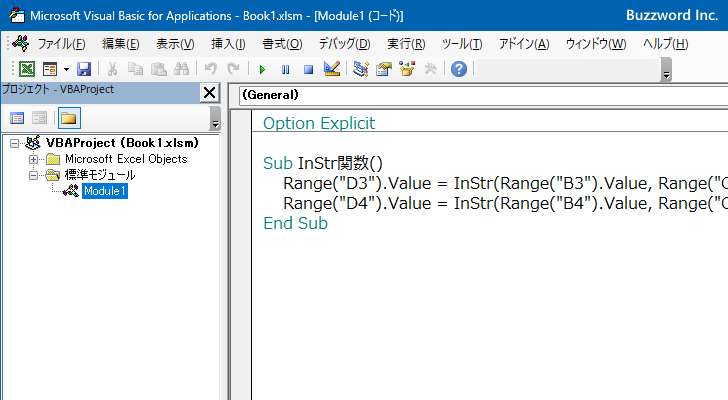Run the macro with the green play button
728x400 pixels.
point(262,70)
